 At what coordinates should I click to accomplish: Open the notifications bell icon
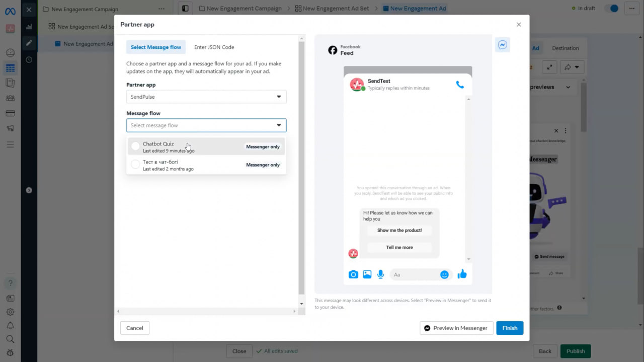[10, 326]
